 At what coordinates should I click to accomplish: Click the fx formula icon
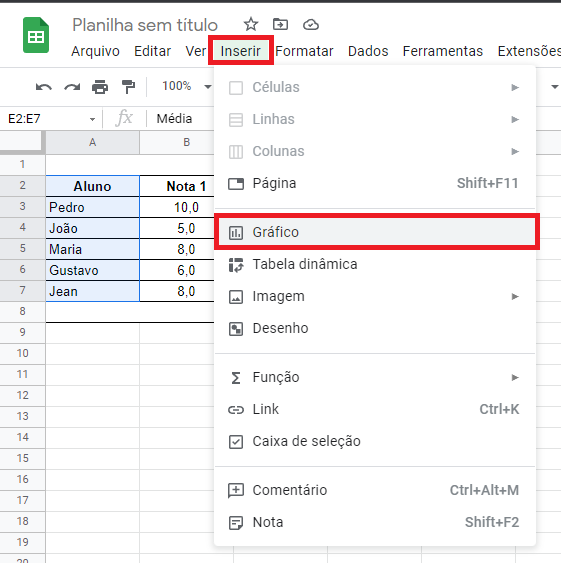click(124, 118)
